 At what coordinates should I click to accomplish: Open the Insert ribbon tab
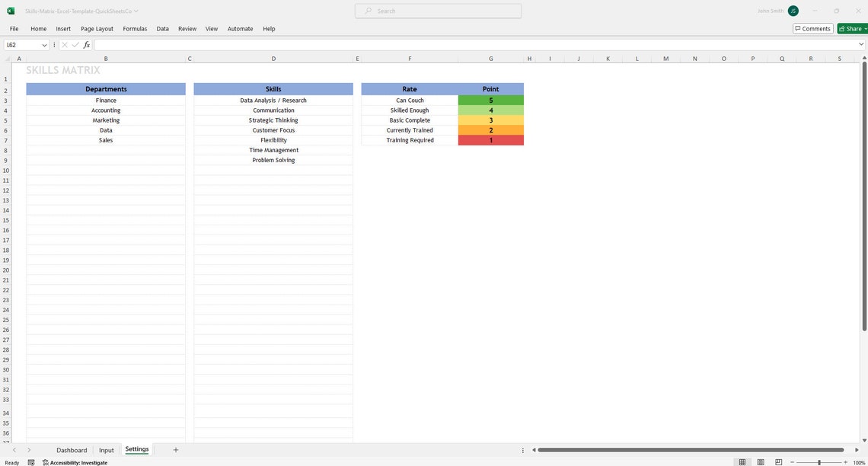(x=63, y=29)
